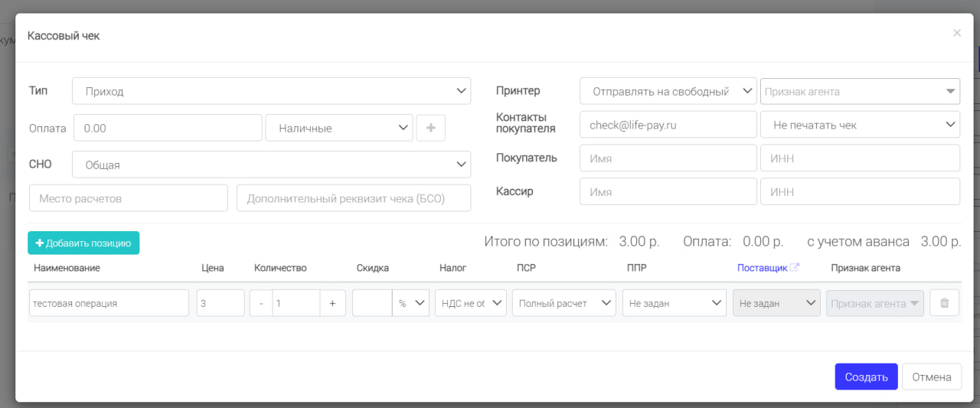Open the Отправлять на свободный printer dropdown
Viewport: 980px width, 408px height.
668,91
